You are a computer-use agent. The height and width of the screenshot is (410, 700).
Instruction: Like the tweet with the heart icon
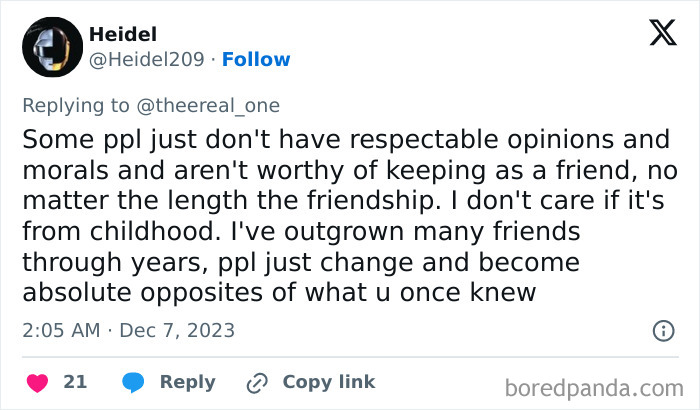pos(36,383)
